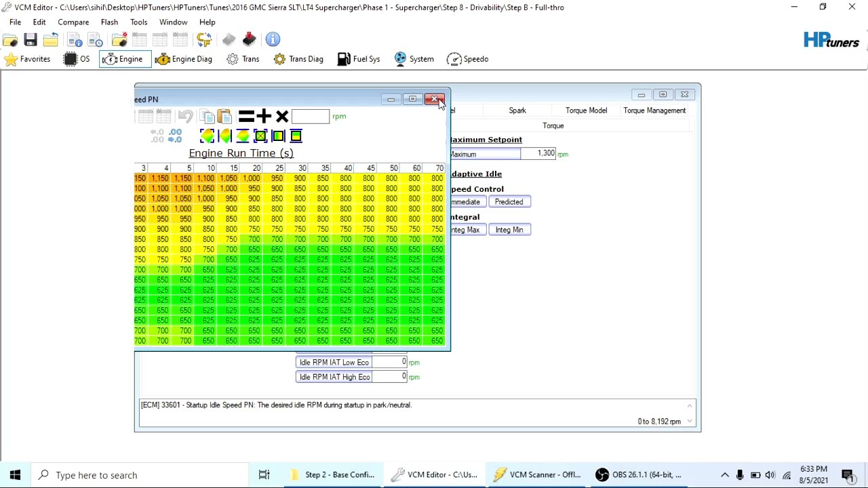
Task: Open the Compare menu
Action: 73,22
